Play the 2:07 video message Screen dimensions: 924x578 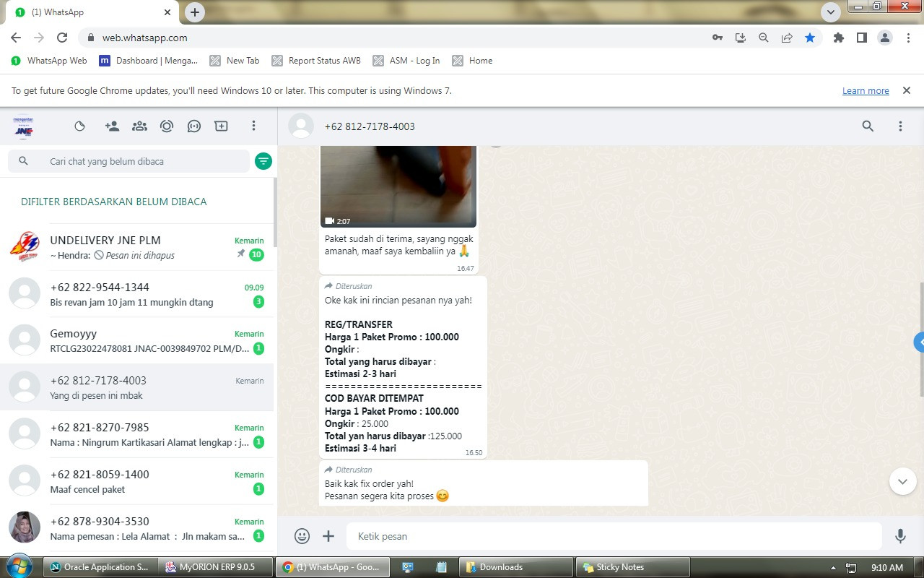398,186
